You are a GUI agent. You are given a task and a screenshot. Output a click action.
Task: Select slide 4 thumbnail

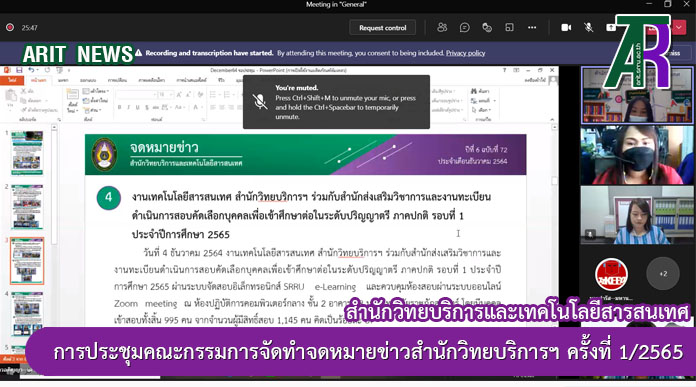click(x=27, y=314)
